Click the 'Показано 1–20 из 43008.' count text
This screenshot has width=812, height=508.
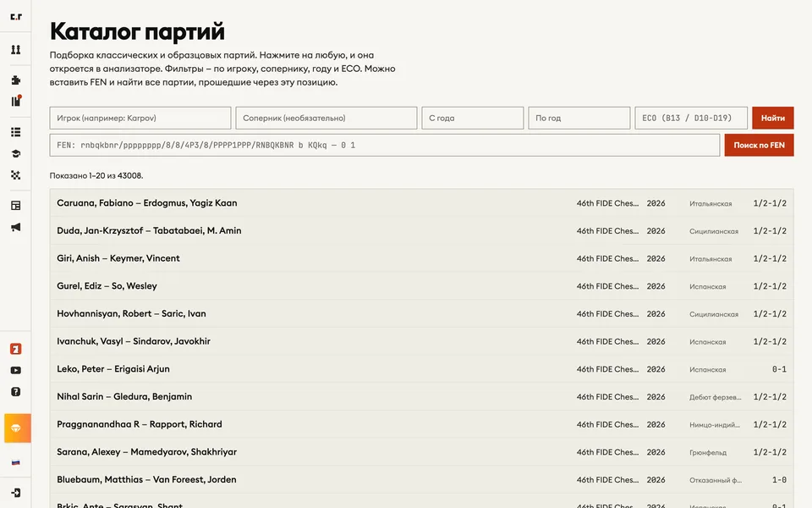point(96,176)
